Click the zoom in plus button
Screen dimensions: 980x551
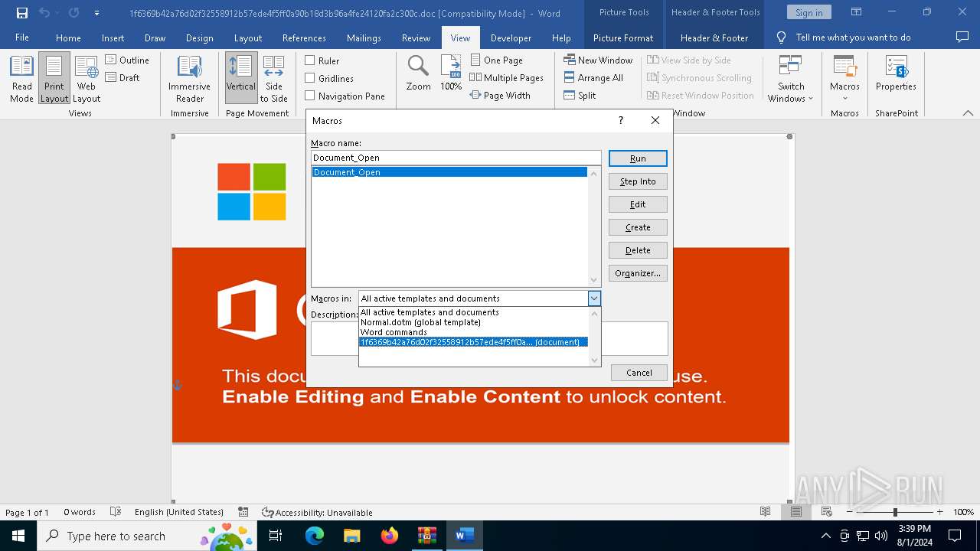click(940, 512)
